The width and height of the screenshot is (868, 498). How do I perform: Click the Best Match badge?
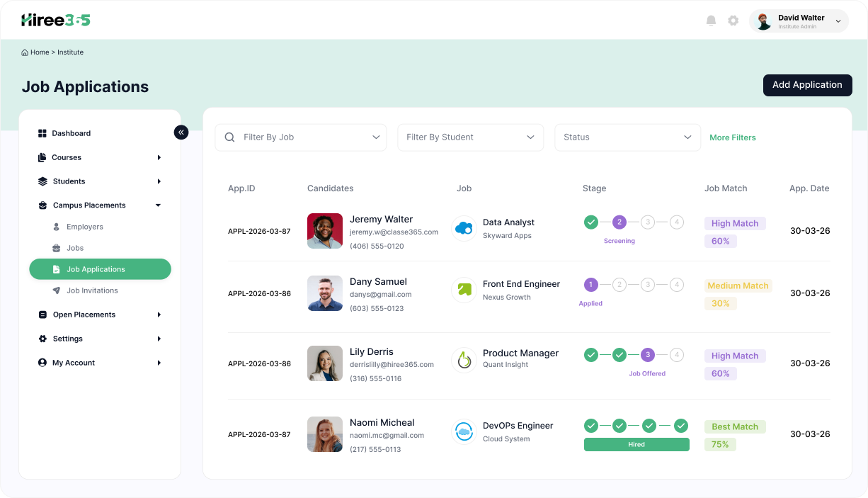735,426
